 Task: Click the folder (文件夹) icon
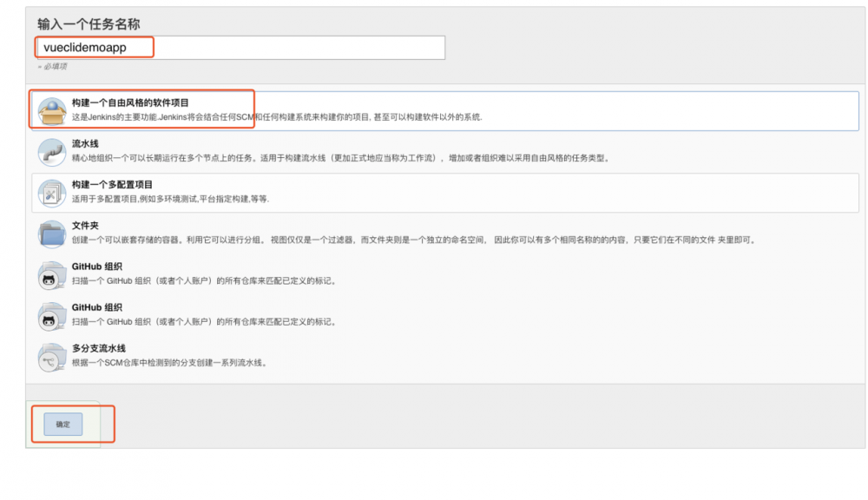(x=52, y=234)
